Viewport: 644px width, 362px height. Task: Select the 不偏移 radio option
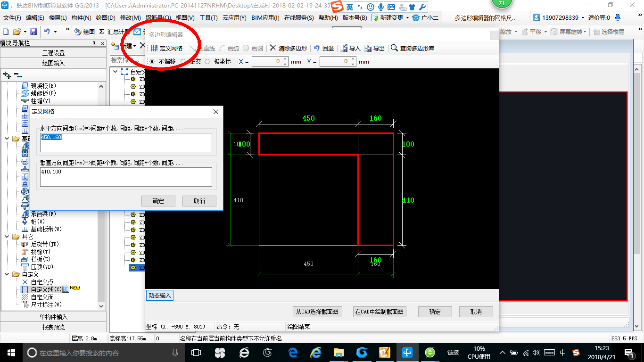click(x=162, y=62)
